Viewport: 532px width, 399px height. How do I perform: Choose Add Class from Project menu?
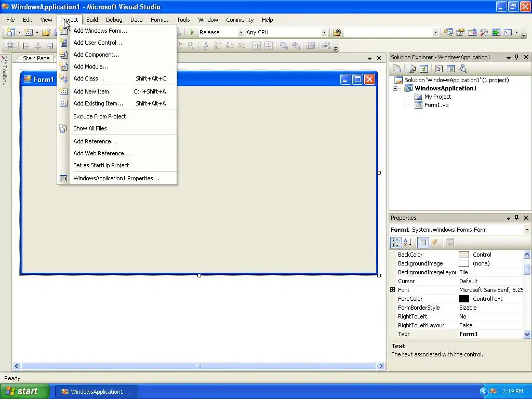point(117,78)
